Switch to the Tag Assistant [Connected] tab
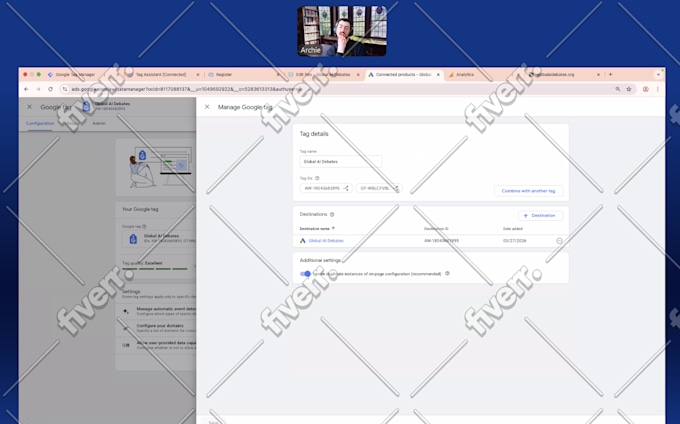Image resolution: width=680 pixels, height=424 pixels. click(161, 75)
